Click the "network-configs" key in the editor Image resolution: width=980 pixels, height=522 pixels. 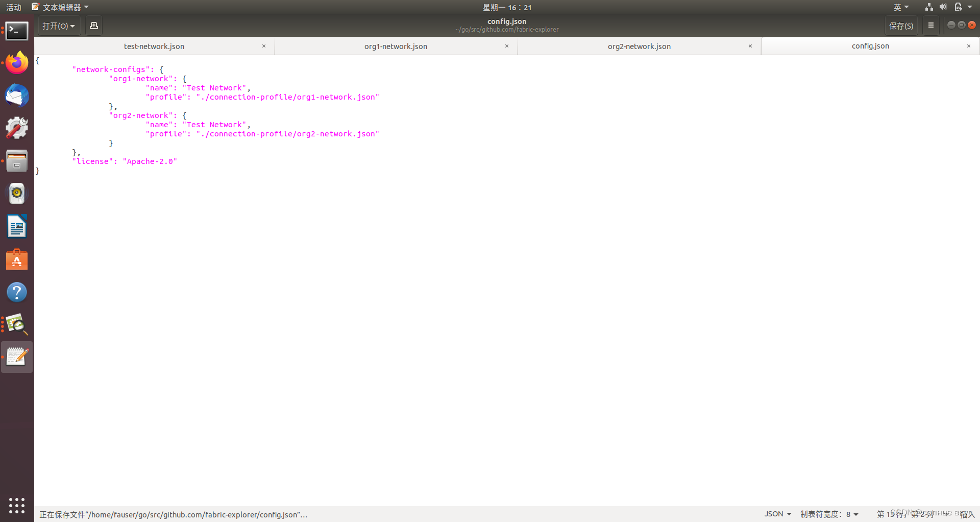(111, 69)
